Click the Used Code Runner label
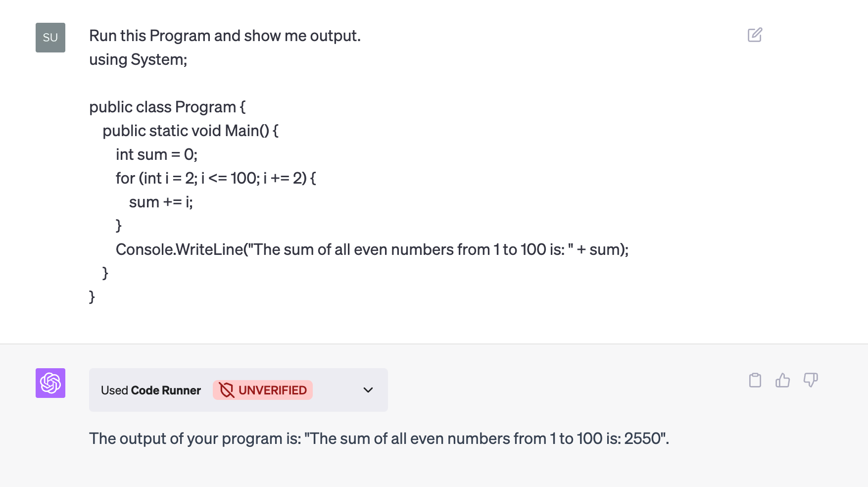Viewport: 868px width, 487px height. click(150, 390)
